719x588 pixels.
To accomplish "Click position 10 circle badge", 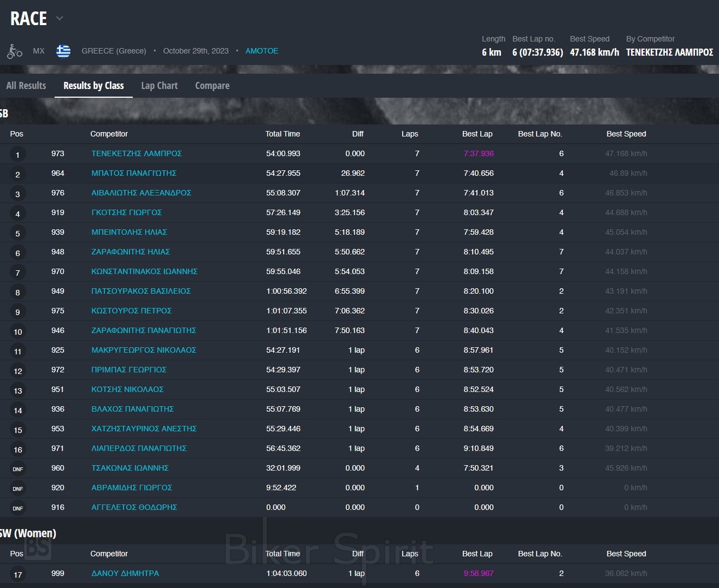I will coord(17,331).
